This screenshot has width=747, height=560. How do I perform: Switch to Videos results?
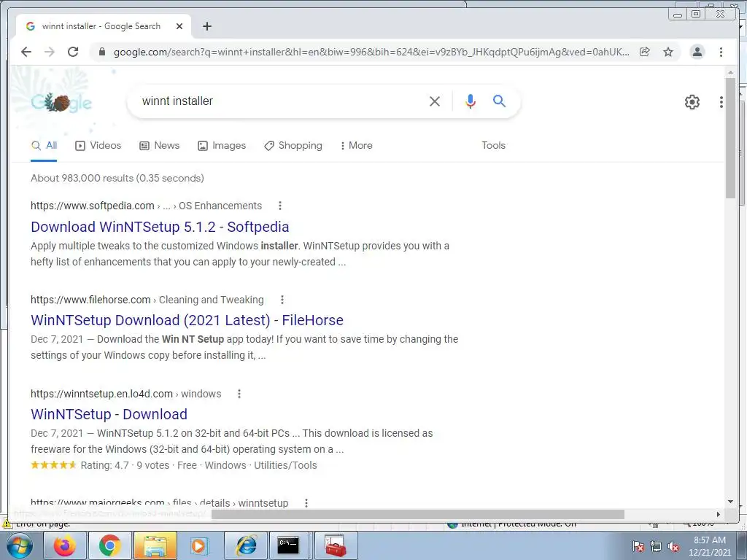pyautogui.click(x=98, y=146)
